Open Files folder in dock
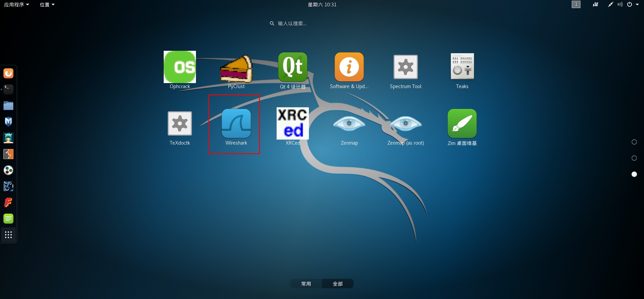 pyautogui.click(x=8, y=106)
